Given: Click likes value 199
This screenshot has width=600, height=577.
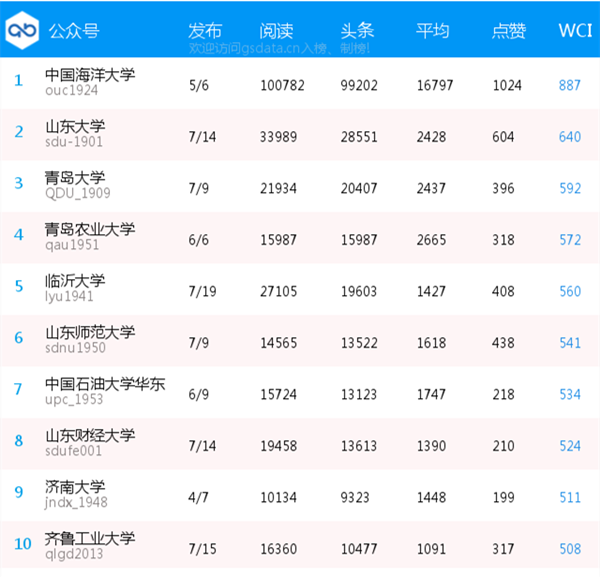Looking at the screenshot, I should coord(504,497).
